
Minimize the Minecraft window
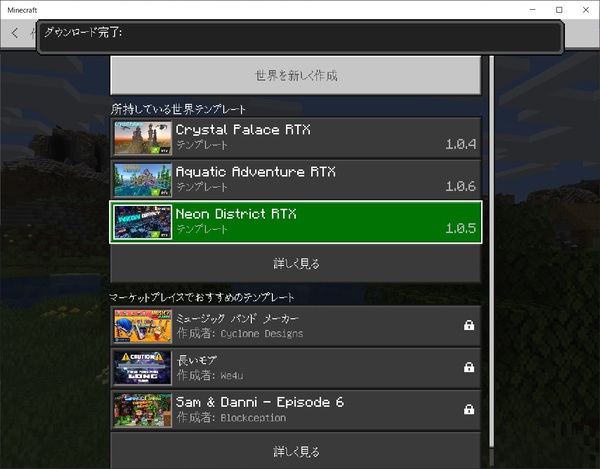(x=533, y=10)
